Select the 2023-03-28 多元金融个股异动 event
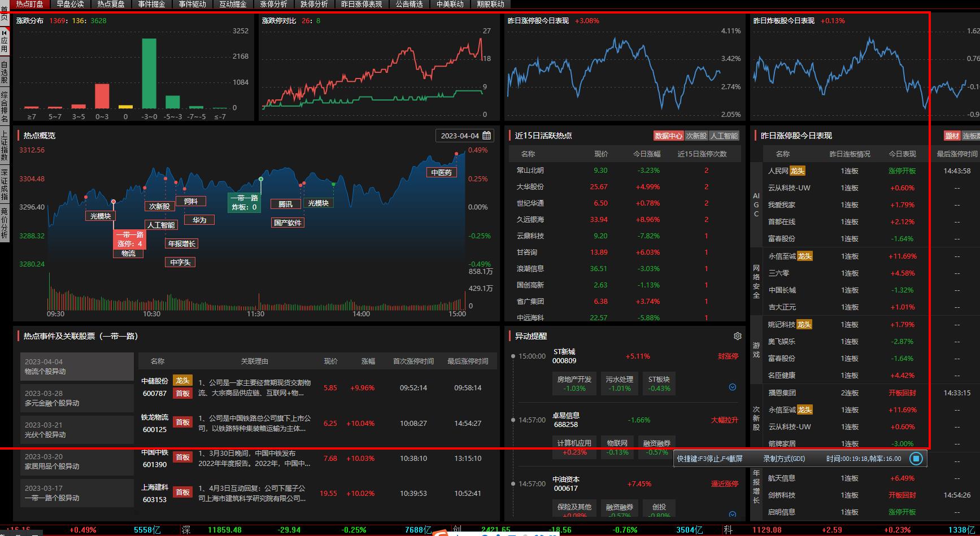 coord(77,398)
